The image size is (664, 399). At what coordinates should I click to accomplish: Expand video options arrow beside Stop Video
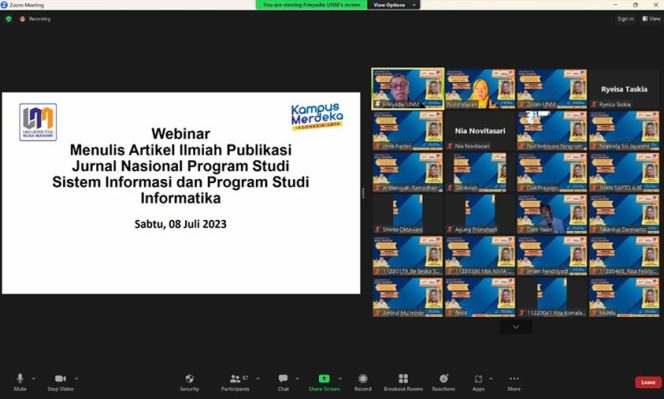(76, 378)
